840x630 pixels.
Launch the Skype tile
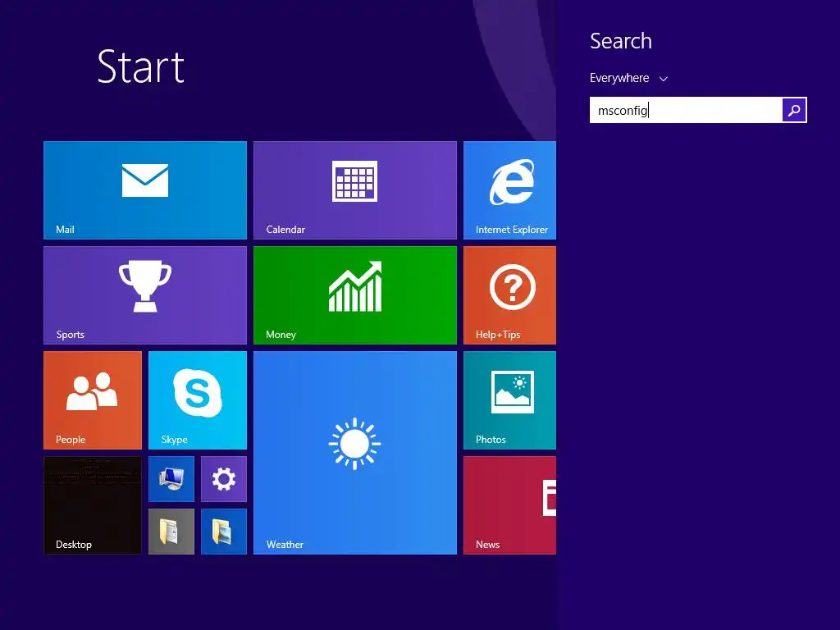pos(198,400)
